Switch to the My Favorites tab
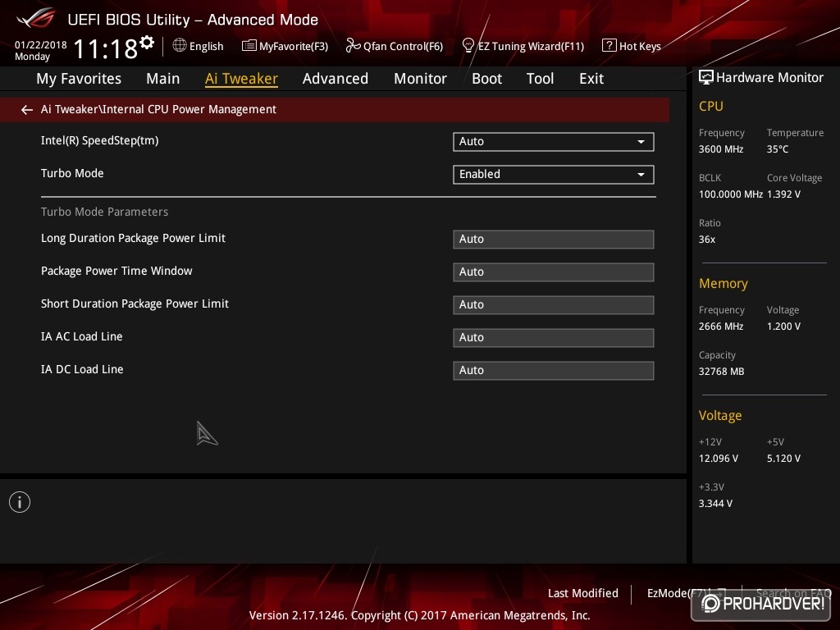 (x=79, y=79)
